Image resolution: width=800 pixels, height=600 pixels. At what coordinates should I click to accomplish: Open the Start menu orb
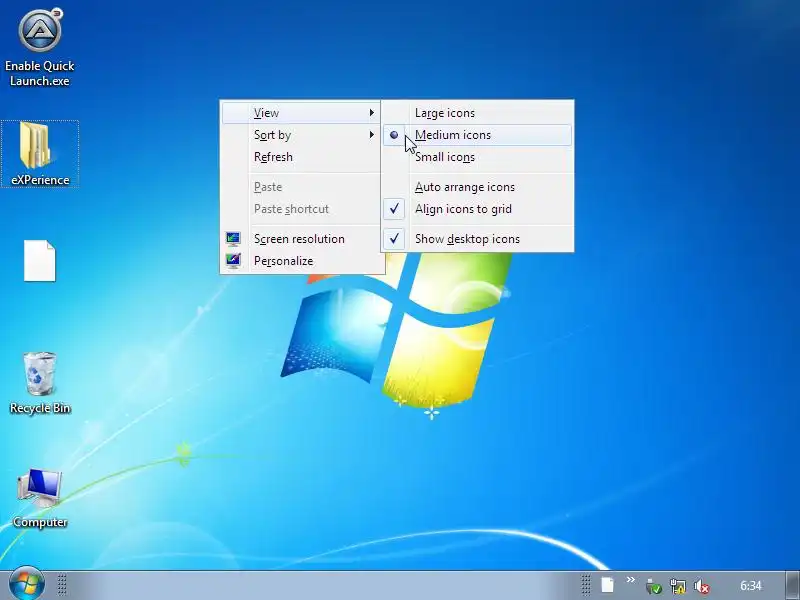point(27,584)
